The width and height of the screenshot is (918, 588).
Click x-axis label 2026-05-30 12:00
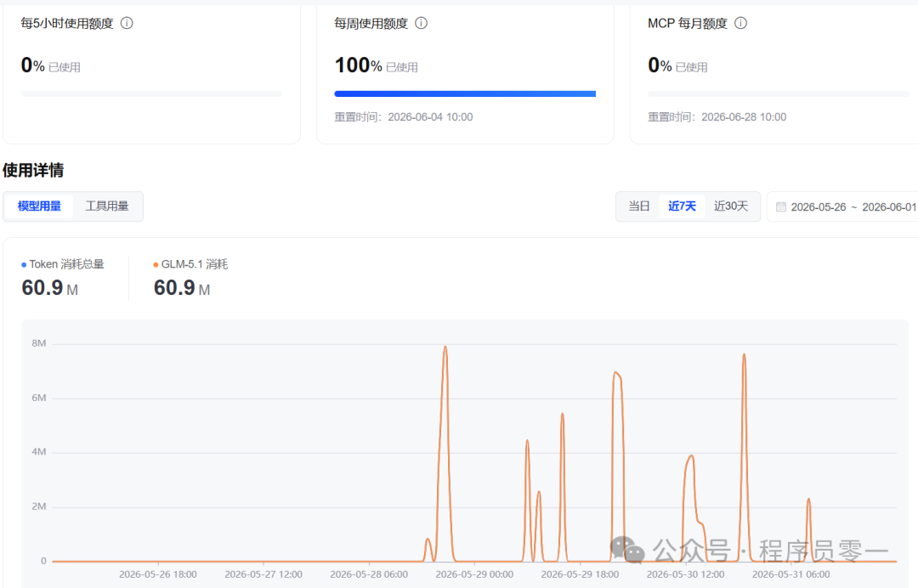pos(686,574)
